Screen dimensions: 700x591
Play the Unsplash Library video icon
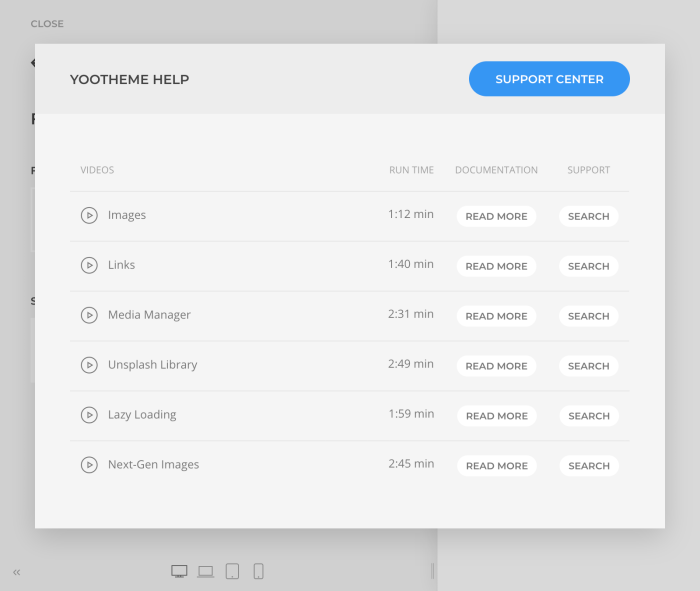89,365
